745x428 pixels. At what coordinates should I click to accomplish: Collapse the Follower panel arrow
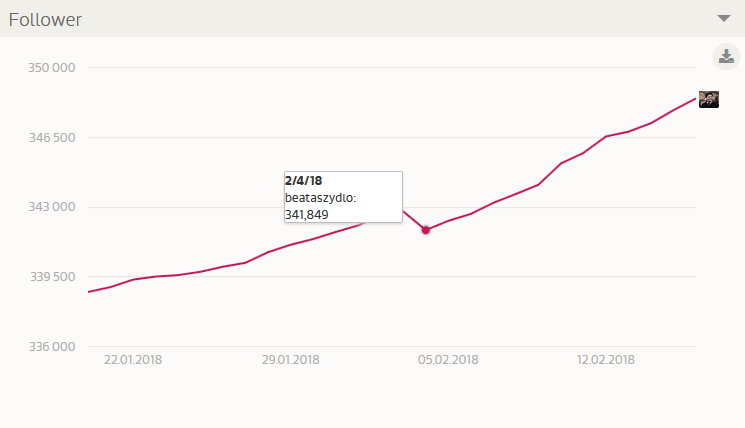pyautogui.click(x=725, y=19)
